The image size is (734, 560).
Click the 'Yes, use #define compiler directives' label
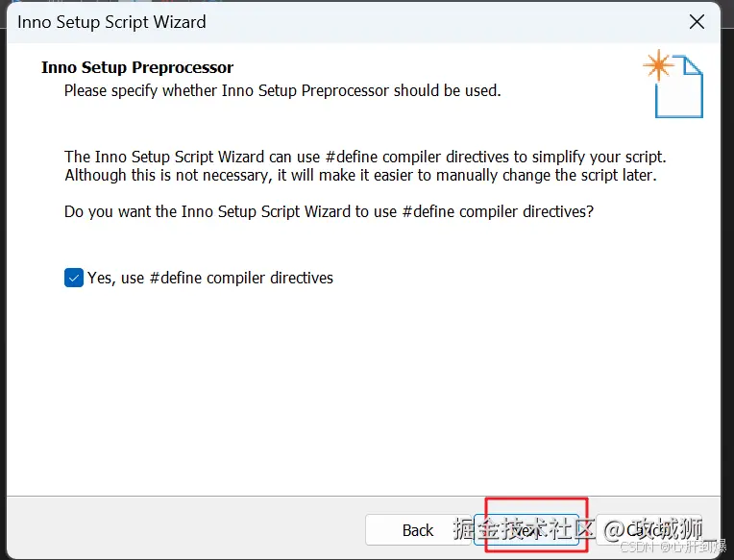[x=210, y=278]
